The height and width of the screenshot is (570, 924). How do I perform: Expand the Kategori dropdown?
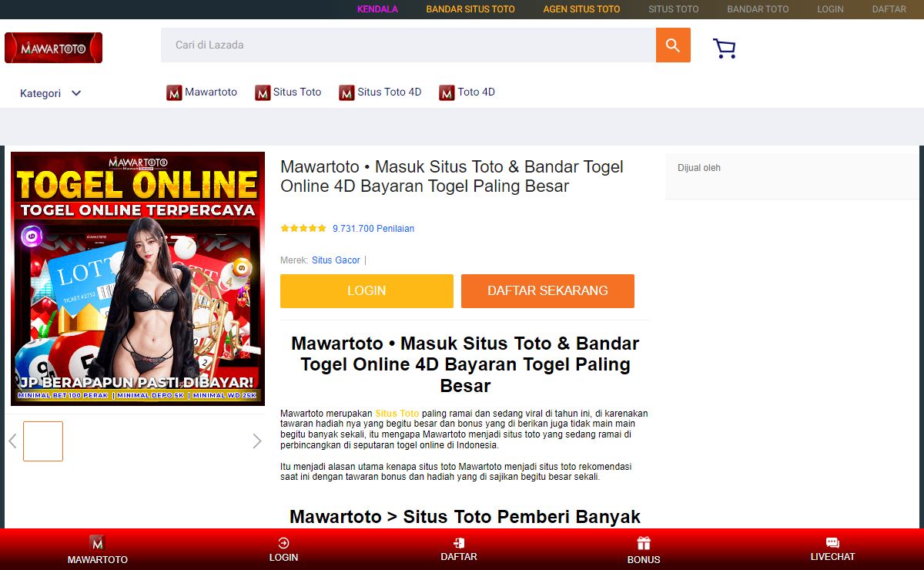click(x=51, y=93)
